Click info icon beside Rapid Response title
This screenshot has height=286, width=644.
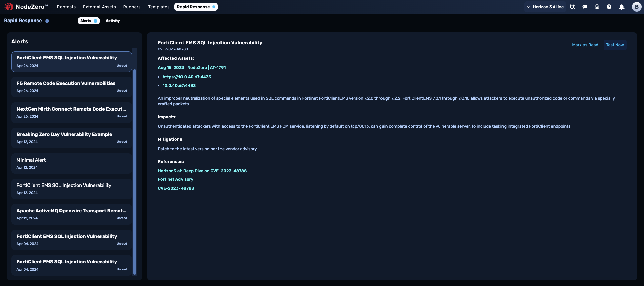pyautogui.click(x=47, y=21)
